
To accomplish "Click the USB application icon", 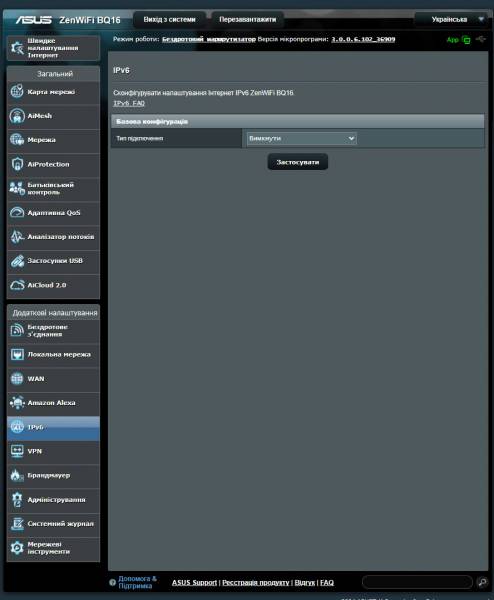I will click(17, 261).
